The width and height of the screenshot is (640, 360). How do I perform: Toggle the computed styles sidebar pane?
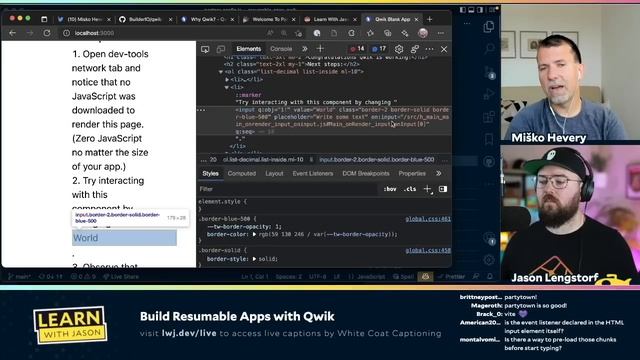[443, 189]
